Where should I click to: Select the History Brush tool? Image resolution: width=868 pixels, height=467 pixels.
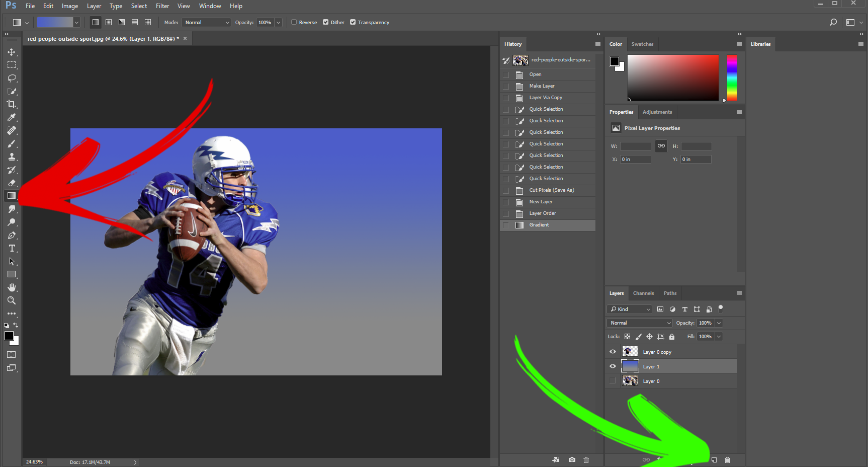(12, 170)
